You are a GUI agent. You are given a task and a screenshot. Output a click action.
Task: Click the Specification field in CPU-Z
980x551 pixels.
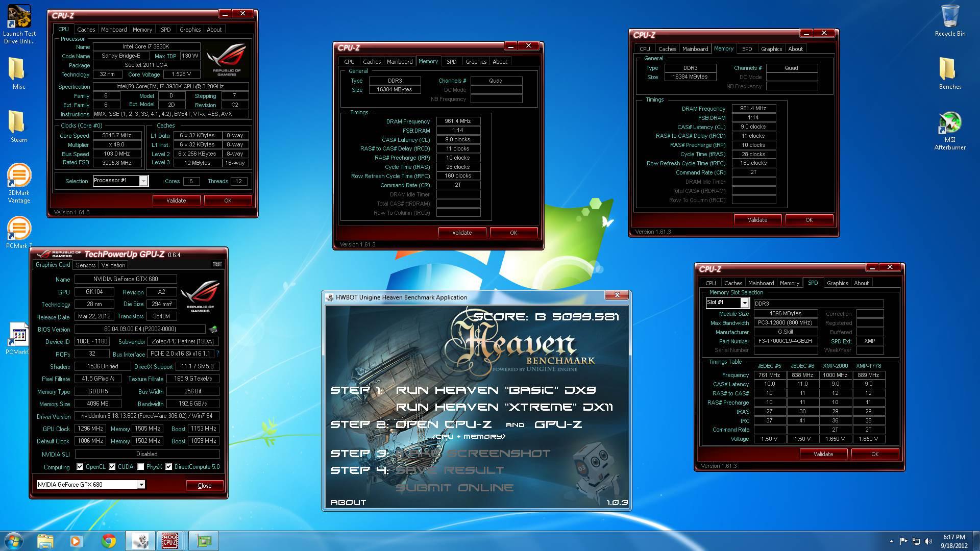pos(170,87)
